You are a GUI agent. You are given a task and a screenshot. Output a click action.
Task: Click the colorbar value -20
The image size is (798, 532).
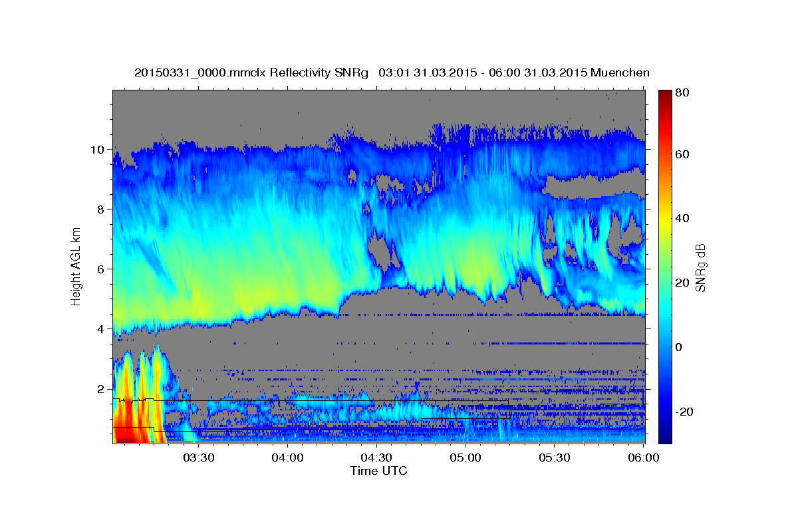click(684, 412)
